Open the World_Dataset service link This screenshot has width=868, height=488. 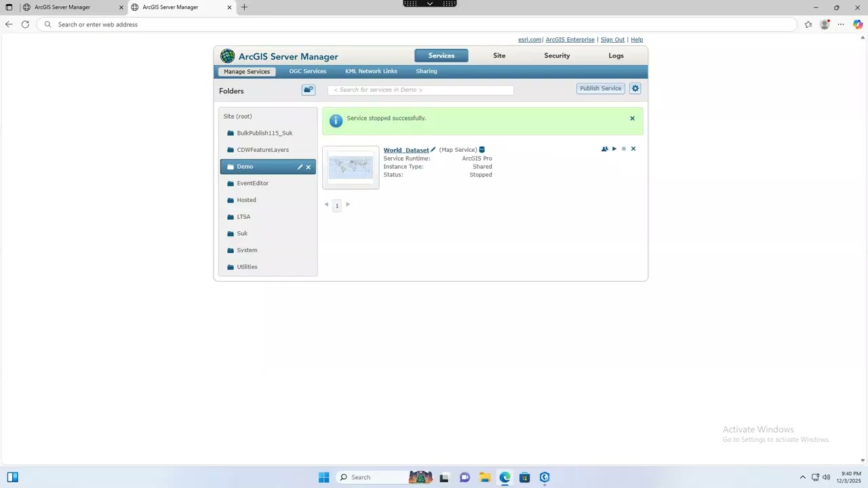[406, 150]
